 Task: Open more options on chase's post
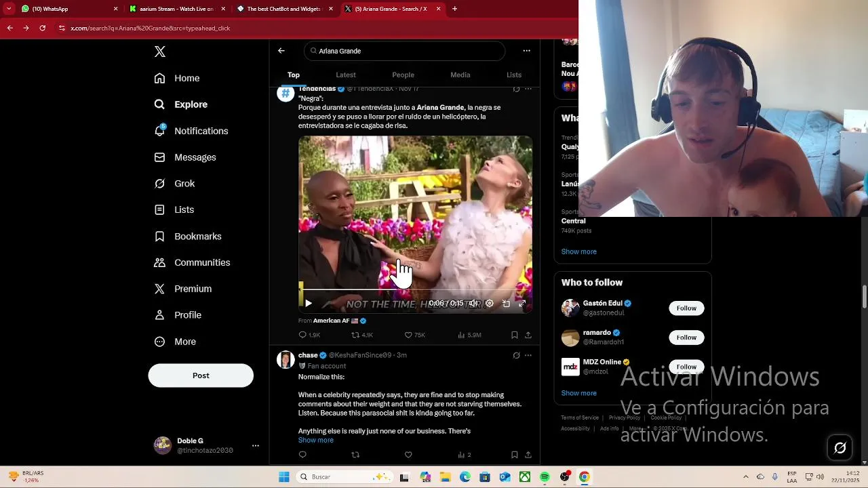coord(528,355)
